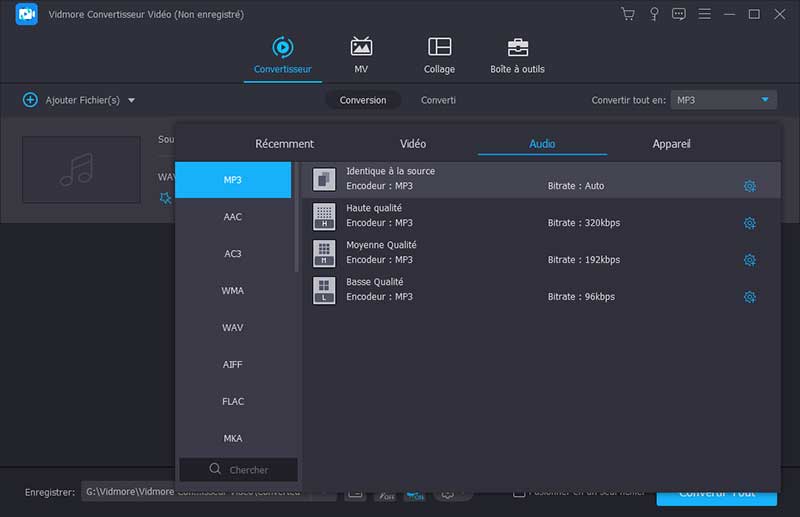The image size is (800, 517).
Task: Toggle the merge into one file checkbox
Action: (x=519, y=492)
